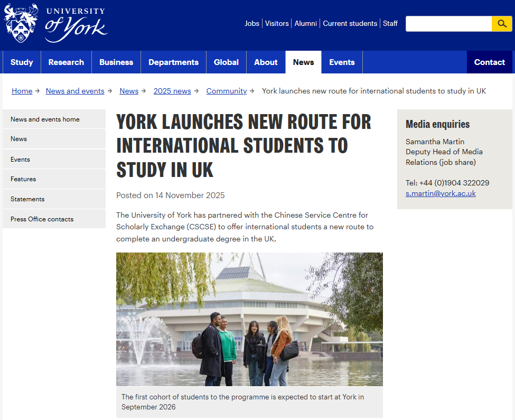Open the Community breadcrumb link
Image resolution: width=515 pixels, height=420 pixels.
(x=226, y=91)
